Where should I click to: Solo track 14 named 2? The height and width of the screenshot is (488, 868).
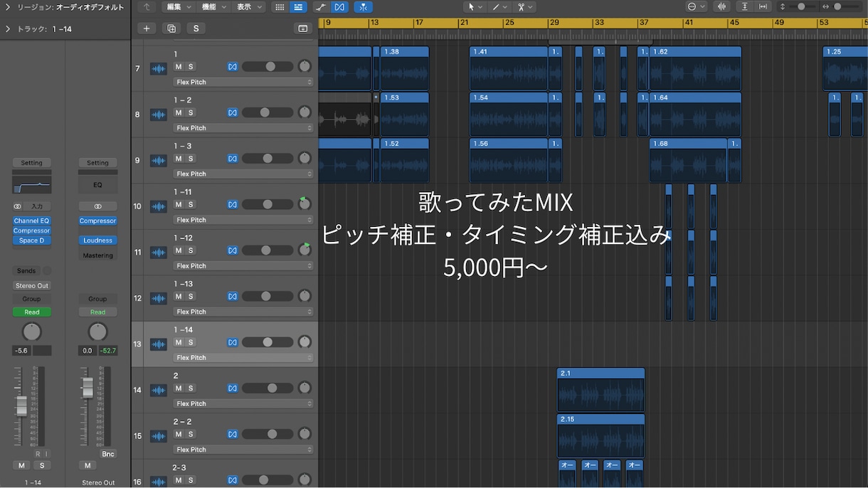click(x=191, y=388)
